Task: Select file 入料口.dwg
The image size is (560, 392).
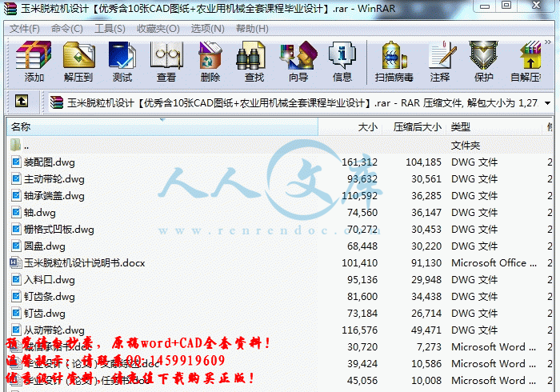Action: click(280, 279)
